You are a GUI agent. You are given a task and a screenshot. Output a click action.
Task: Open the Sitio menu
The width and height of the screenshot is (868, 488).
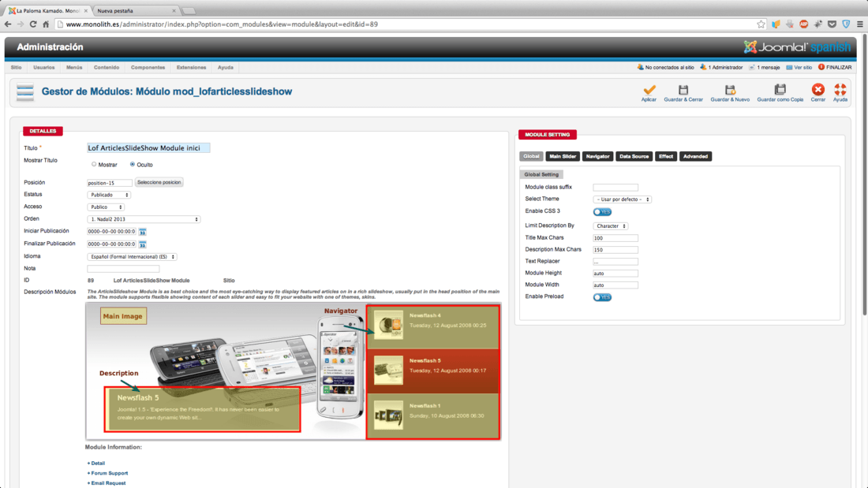(16, 68)
